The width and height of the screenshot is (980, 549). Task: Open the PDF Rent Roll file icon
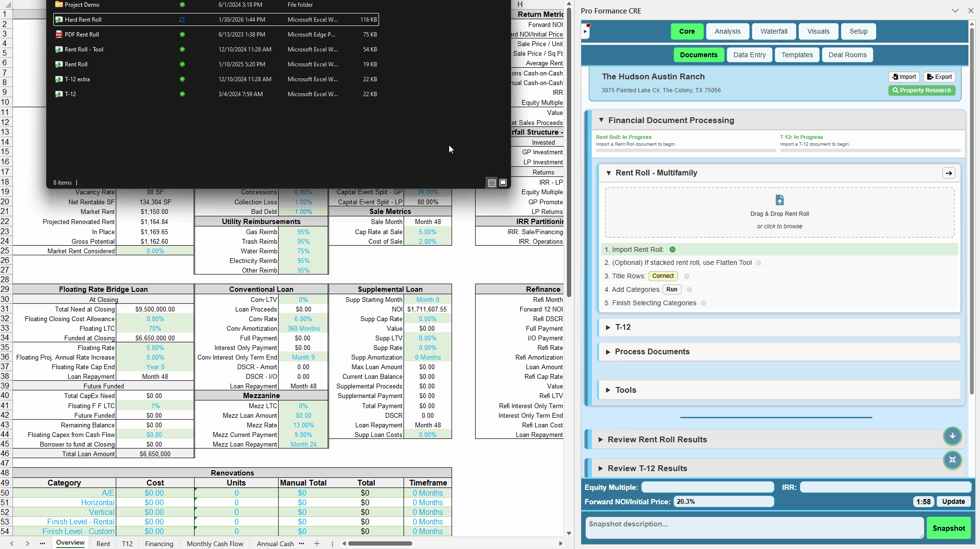[x=59, y=35]
